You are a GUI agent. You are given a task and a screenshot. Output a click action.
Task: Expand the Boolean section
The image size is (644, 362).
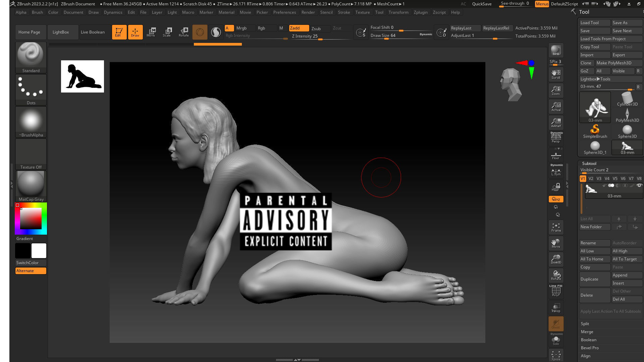point(589,340)
